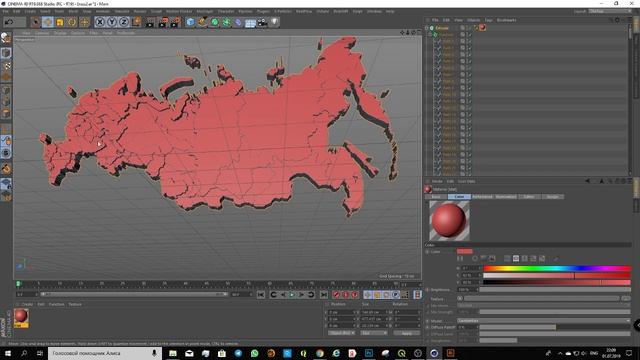Add a Cube primitive object
This screenshot has height=360, width=640.
pyautogui.click(x=190, y=22)
